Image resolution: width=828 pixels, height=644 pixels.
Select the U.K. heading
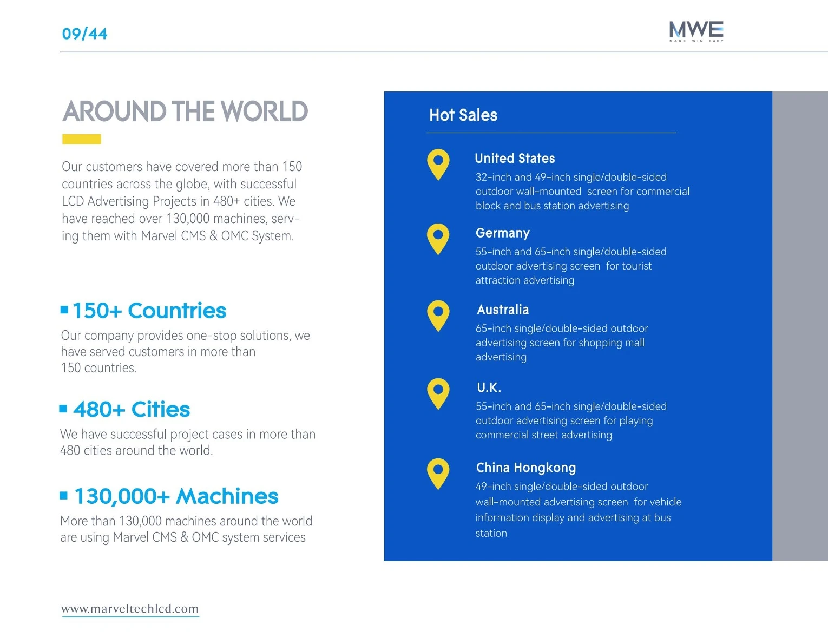click(x=489, y=387)
